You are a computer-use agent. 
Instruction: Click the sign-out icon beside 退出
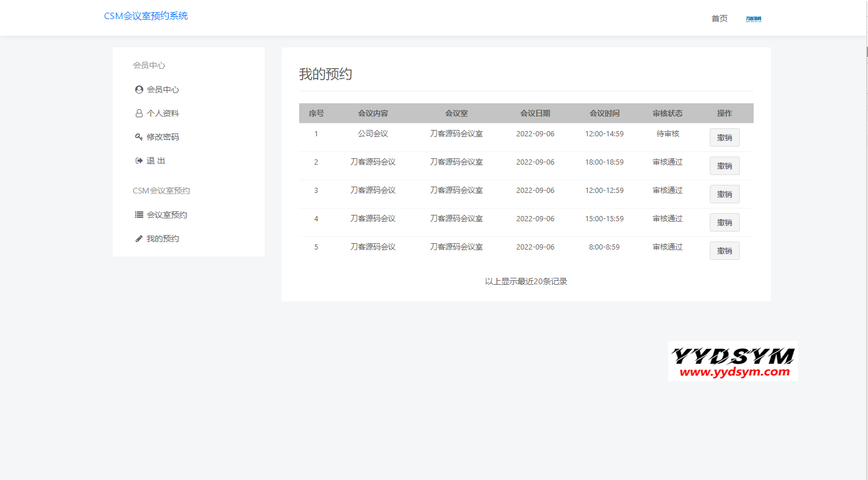pos(139,161)
